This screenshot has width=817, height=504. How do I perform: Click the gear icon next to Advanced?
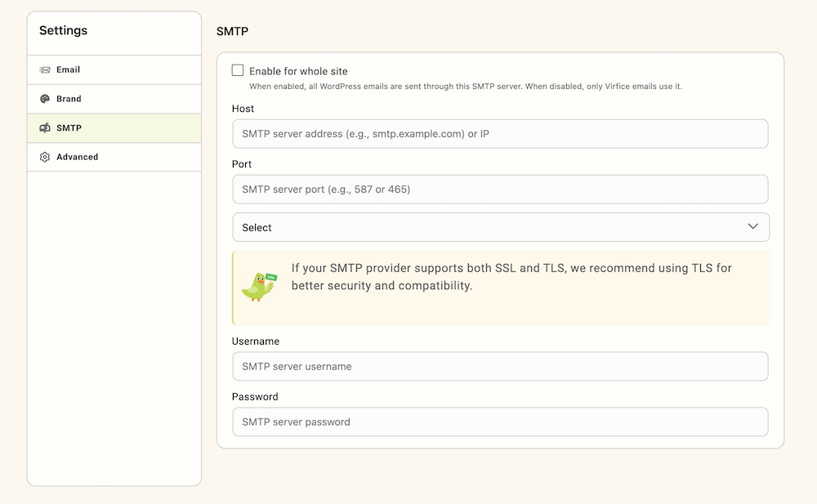coord(45,157)
